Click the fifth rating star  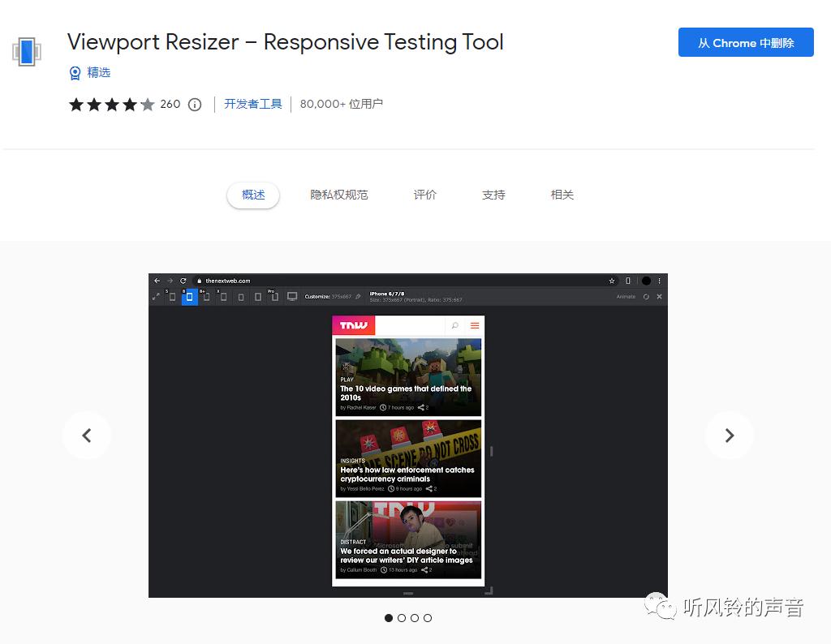(x=146, y=104)
